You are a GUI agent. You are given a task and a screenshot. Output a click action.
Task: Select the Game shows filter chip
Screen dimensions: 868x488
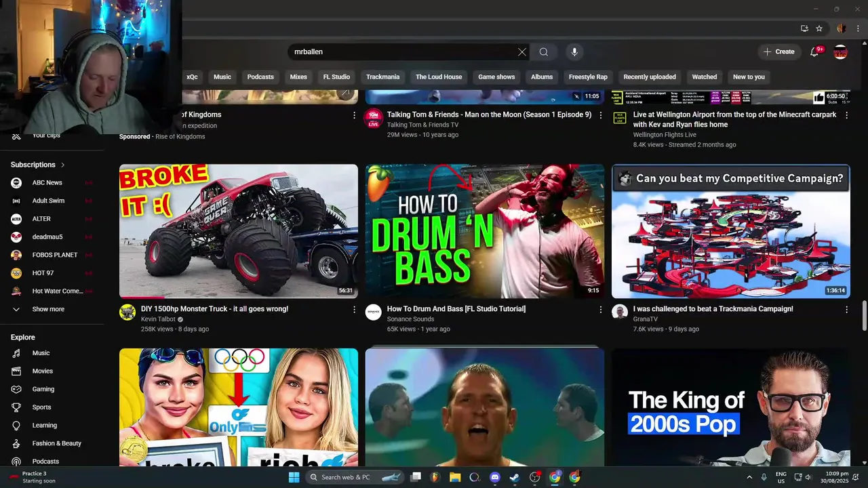[x=496, y=77]
